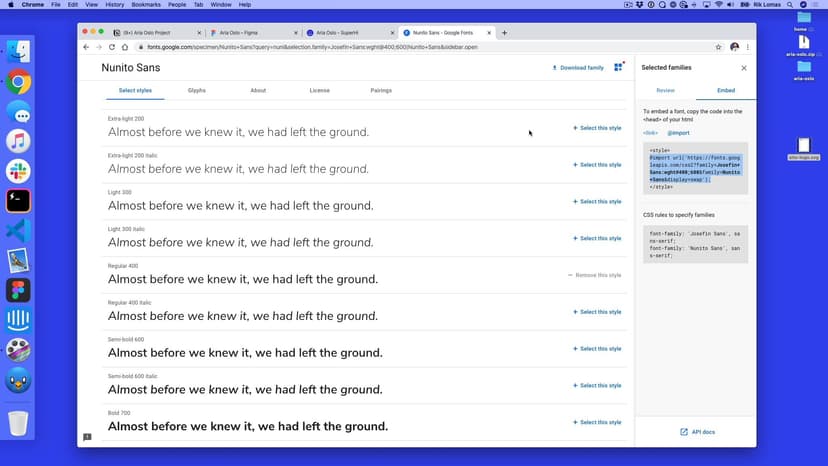Open the selected families grid icon
The image size is (828, 466).
pyautogui.click(x=619, y=67)
